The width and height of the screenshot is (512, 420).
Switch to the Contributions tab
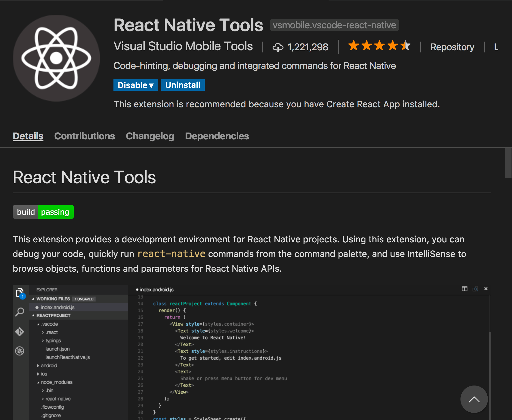tap(84, 136)
